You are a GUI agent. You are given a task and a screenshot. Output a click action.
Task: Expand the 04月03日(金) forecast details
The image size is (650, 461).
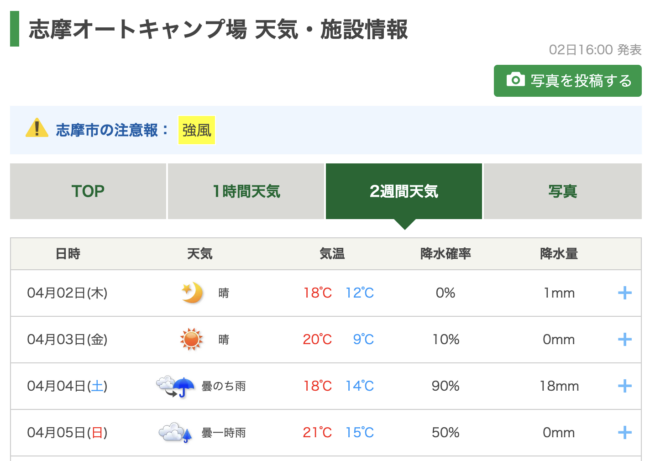(625, 339)
